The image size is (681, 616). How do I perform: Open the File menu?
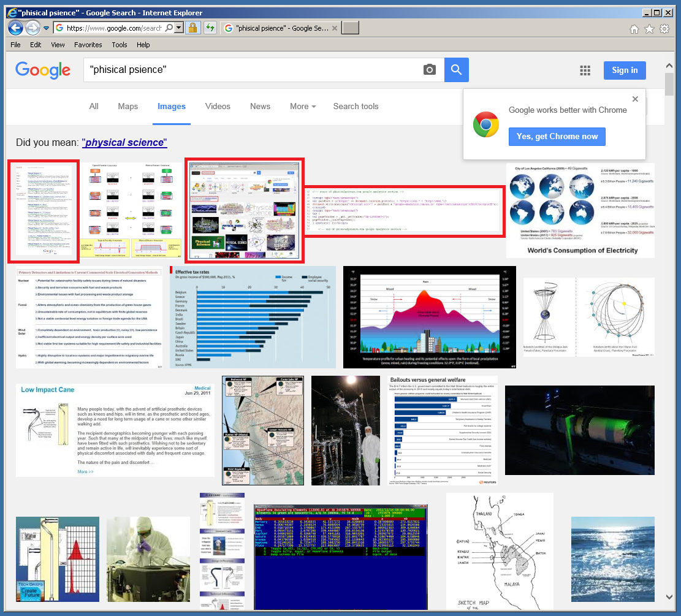(15, 45)
